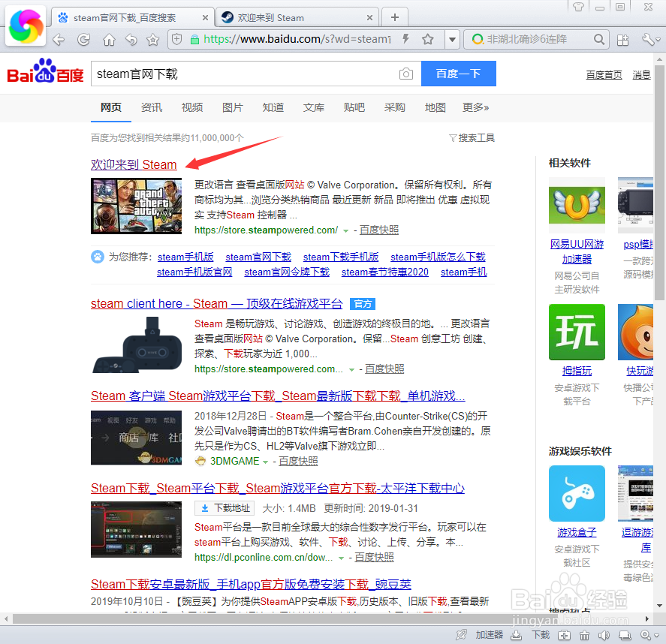
Task: Open a new tab with plus button
Action: coord(395,17)
